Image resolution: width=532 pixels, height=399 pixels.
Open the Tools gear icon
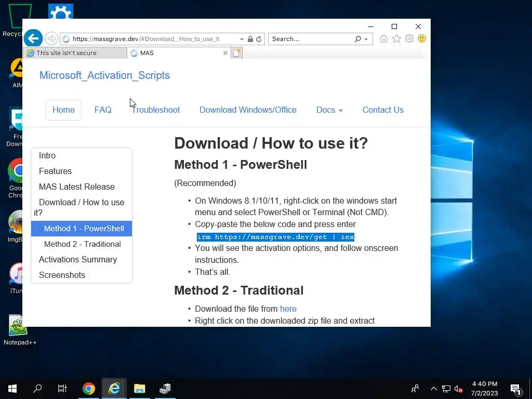pos(409,38)
